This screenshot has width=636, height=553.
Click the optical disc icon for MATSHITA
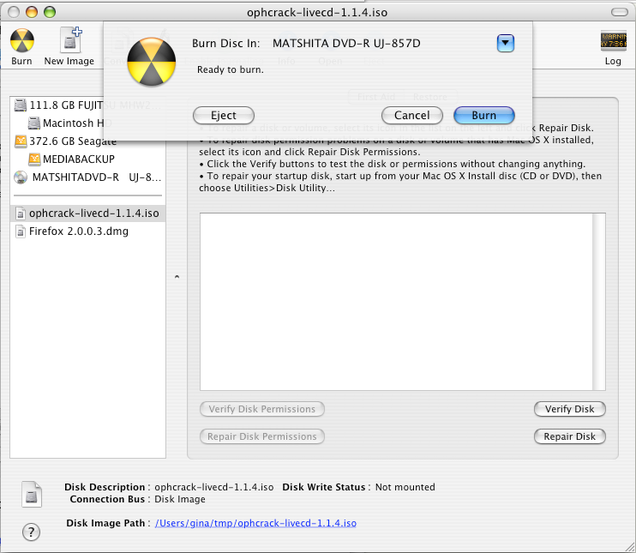(20, 177)
